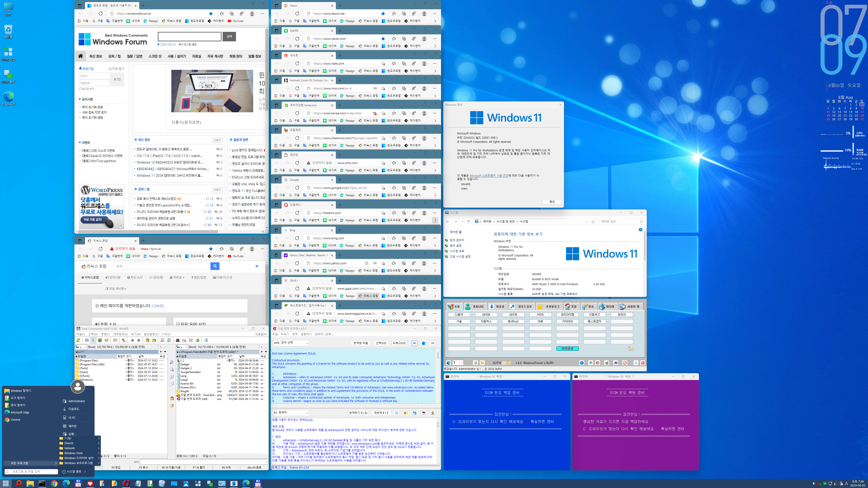Click red X clear icon in translator toolbar

click(x=405, y=413)
